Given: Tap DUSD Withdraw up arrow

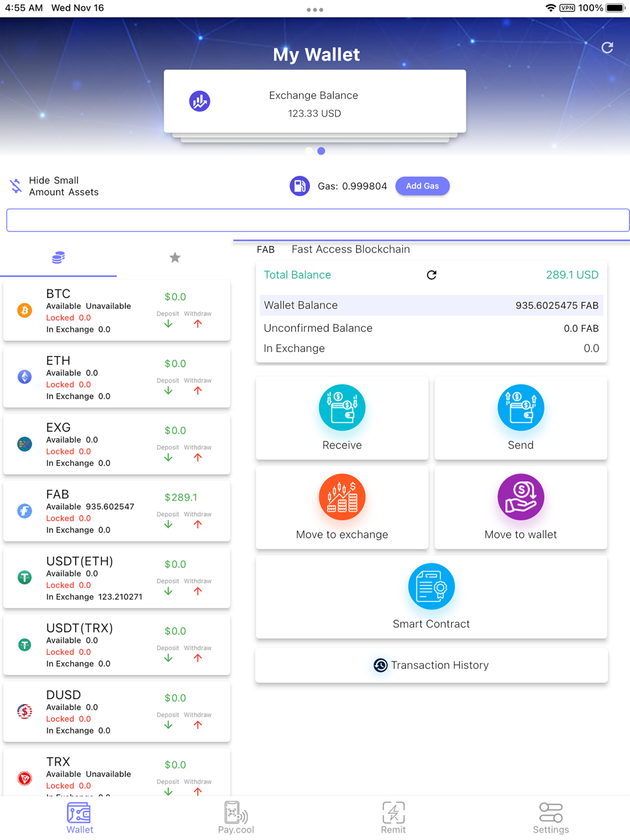Looking at the screenshot, I should (198, 725).
